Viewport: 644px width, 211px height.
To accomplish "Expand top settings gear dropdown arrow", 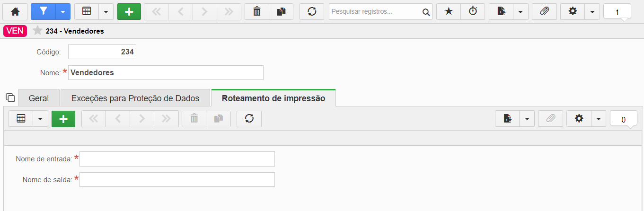I will click(592, 12).
